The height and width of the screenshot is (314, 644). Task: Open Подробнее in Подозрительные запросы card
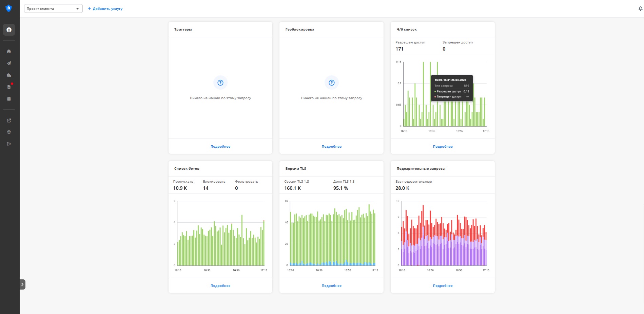pos(443,286)
